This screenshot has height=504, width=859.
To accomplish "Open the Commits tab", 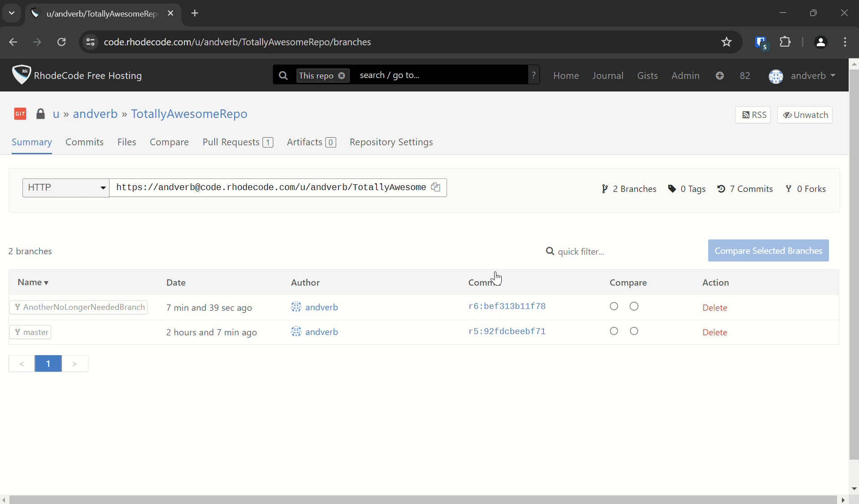I will (x=84, y=142).
